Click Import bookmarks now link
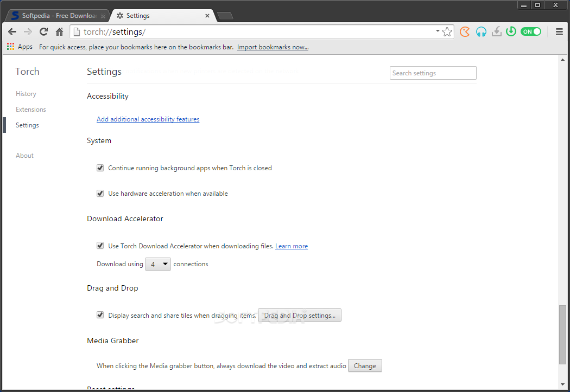This screenshot has height=392, width=570. 273,47
